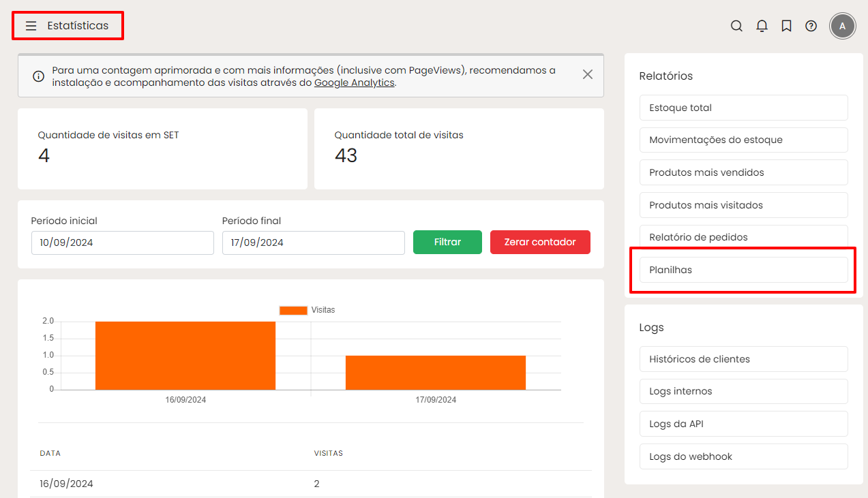The width and height of the screenshot is (868, 498).
Task: Dismiss the Google Analytics info banner
Action: 587,74
